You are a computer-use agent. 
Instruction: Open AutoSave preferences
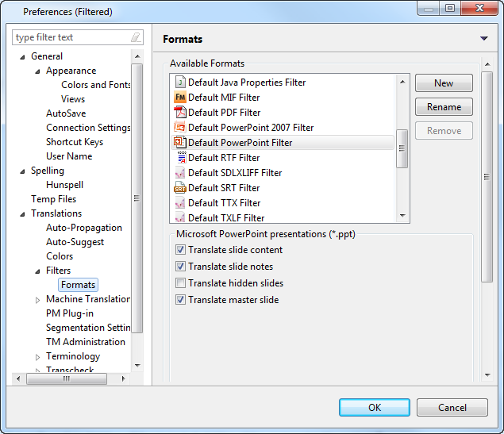[x=66, y=113]
